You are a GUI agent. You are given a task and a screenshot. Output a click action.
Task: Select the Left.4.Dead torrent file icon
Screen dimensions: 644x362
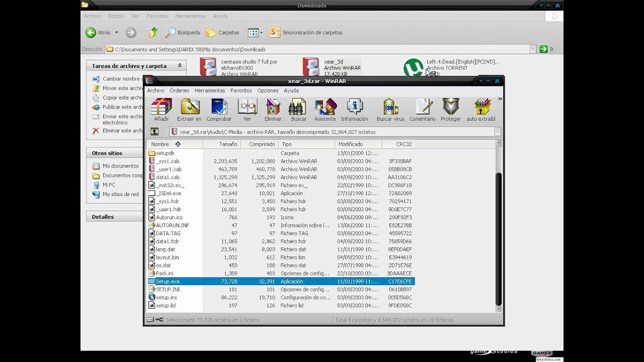click(414, 67)
